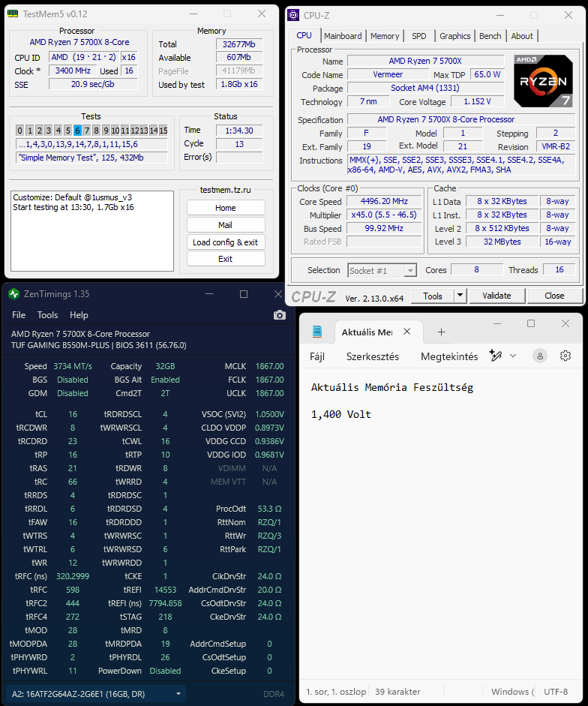Click the VSOC 1.0500V value in ZenTimings

click(x=269, y=414)
